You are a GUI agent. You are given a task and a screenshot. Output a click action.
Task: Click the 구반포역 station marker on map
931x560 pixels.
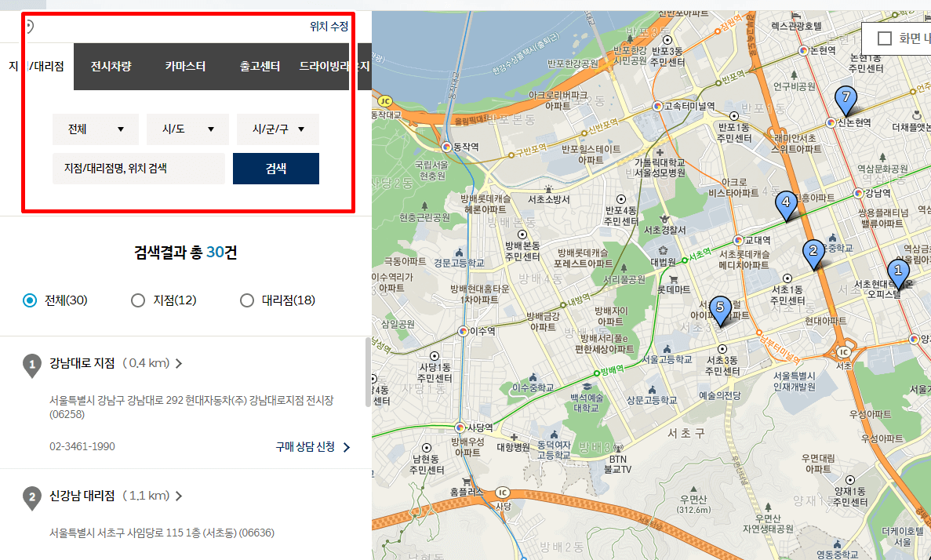click(511, 155)
